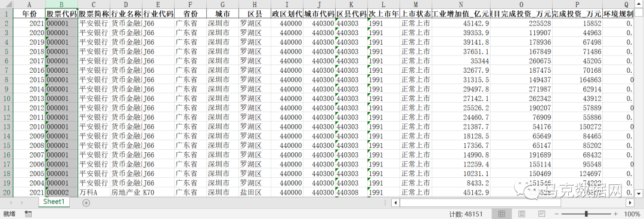
Task: Switch to Page Break Preview view
Action: [x=541, y=214]
